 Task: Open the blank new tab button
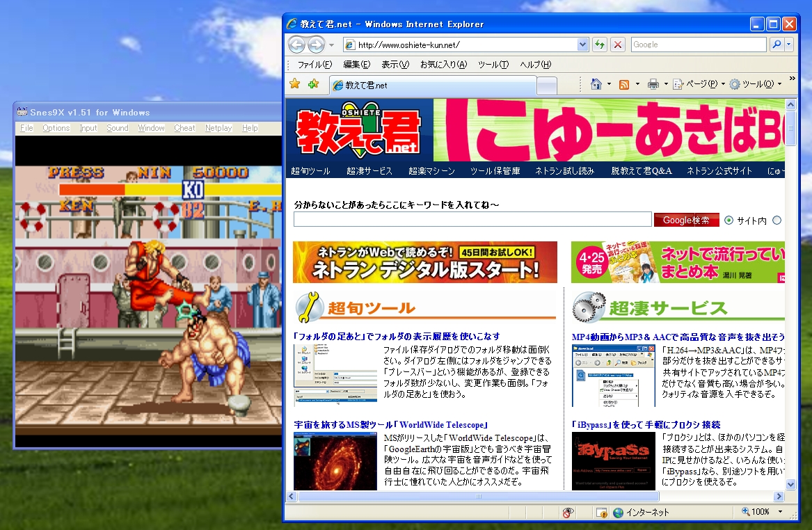click(547, 86)
